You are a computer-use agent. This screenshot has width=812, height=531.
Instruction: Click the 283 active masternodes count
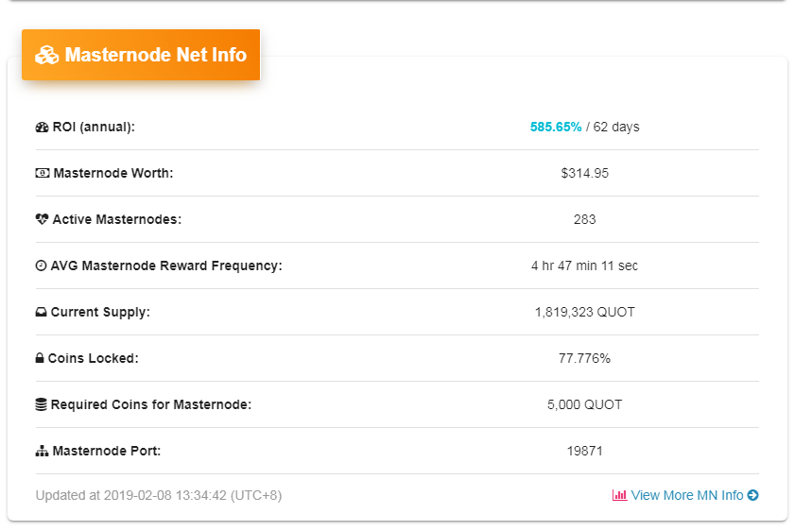click(x=584, y=219)
